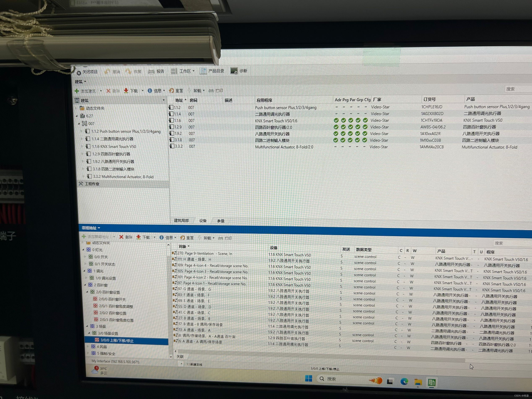
Task: Click the red Delete (删除) X in Group Addresses toolbar
Action: click(121, 237)
